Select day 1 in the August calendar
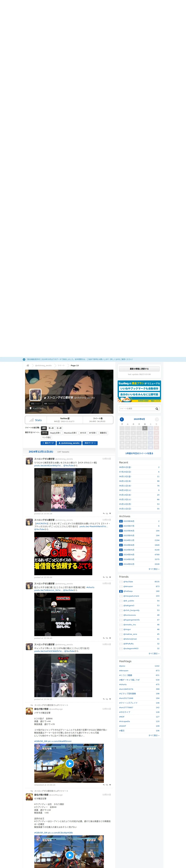 point(145,428)
